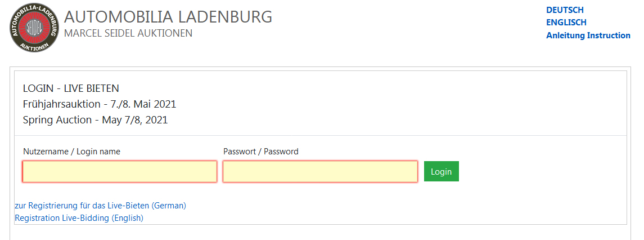Screen dimensions: 644x240
Task: Click the Nutzername / Login name label
Action: [x=72, y=152]
